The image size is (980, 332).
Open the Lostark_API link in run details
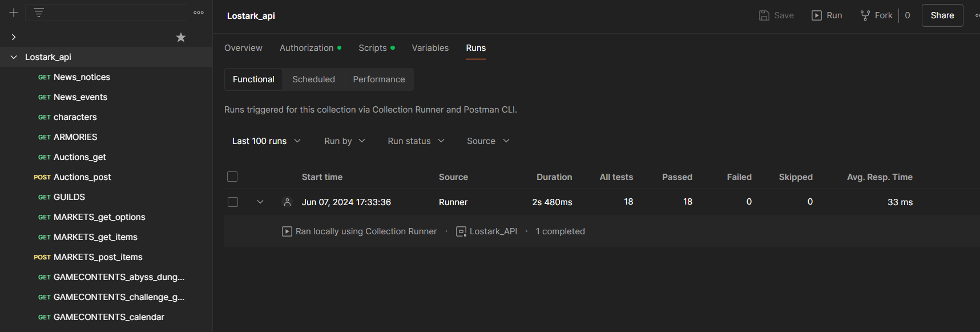tap(493, 231)
